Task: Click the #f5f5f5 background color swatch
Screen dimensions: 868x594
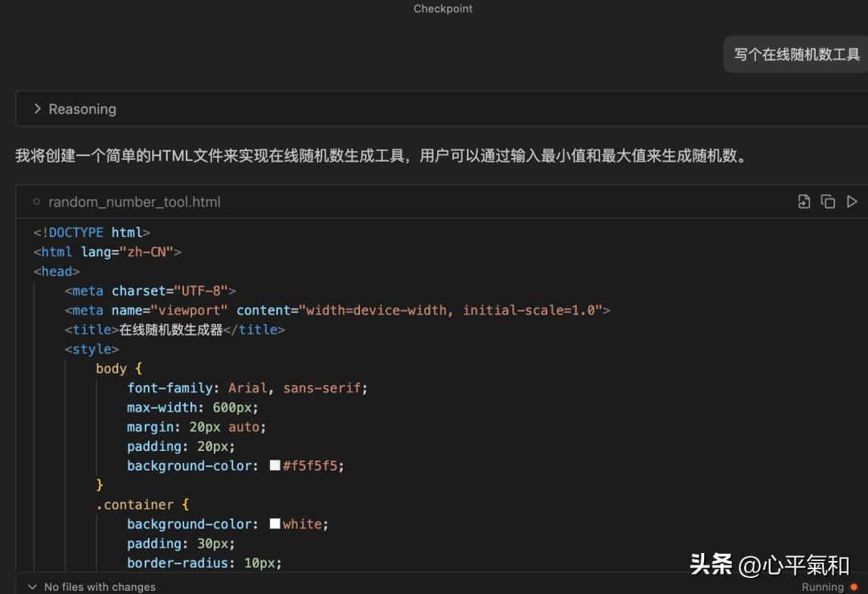Action: pyautogui.click(x=275, y=465)
